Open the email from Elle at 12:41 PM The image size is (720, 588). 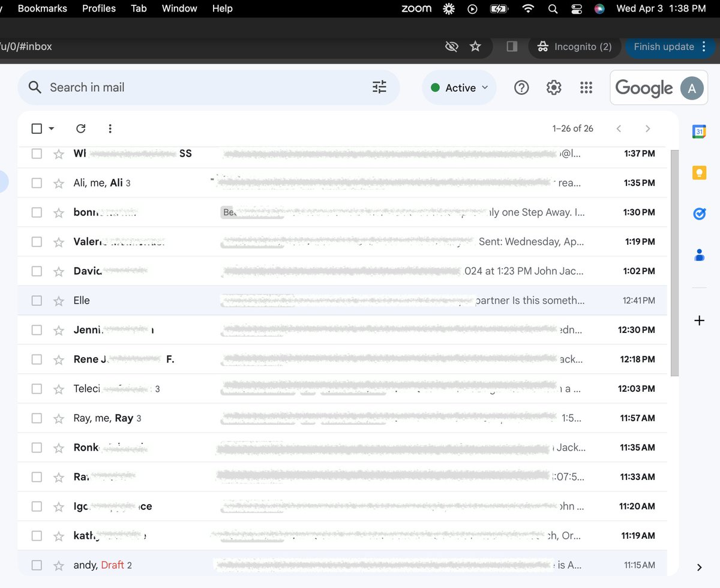(342, 301)
